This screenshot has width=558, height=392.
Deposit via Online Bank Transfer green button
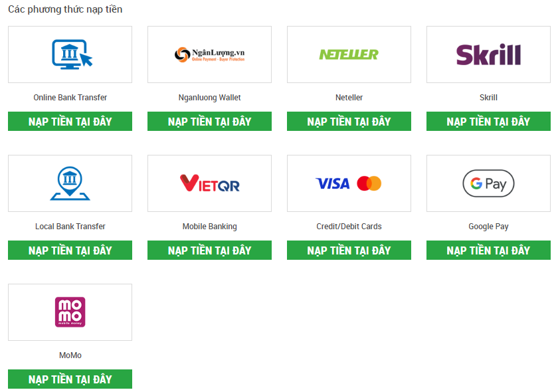70,122
